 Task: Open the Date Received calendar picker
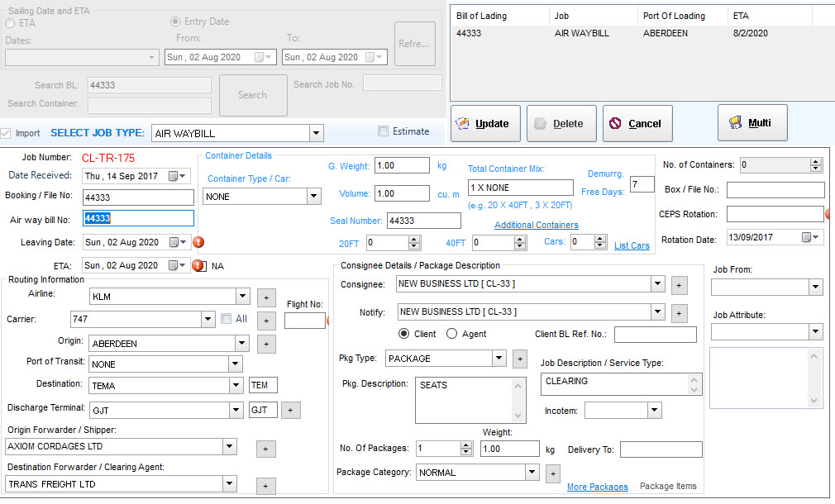click(x=174, y=176)
